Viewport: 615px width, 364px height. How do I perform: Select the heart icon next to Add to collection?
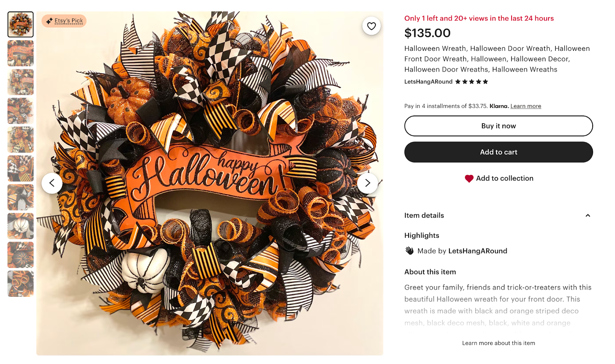469,178
